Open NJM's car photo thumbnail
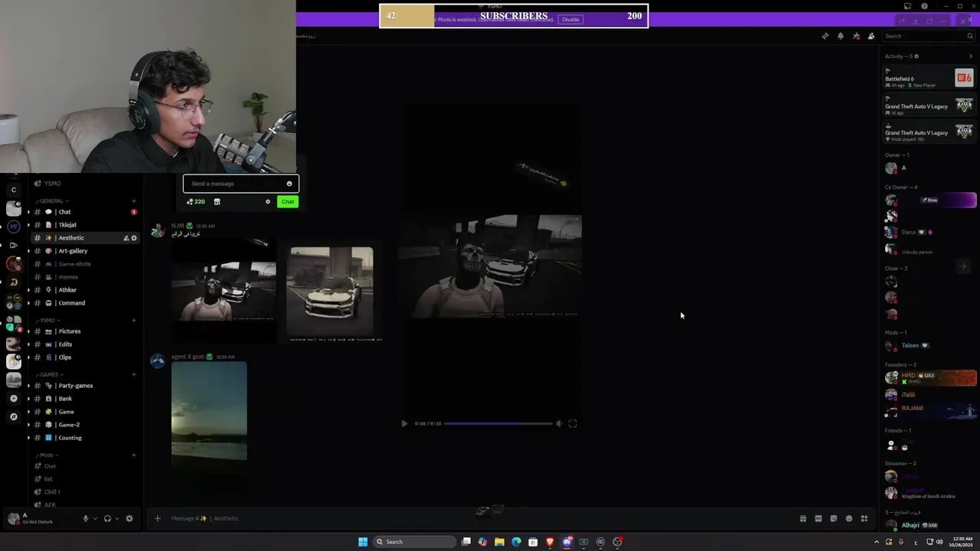980x551 pixels. pyautogui.click(x=330, y=292)
